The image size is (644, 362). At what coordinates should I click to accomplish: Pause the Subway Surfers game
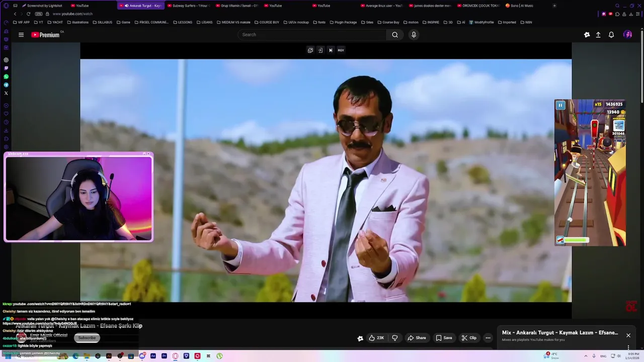click(560, 105)
